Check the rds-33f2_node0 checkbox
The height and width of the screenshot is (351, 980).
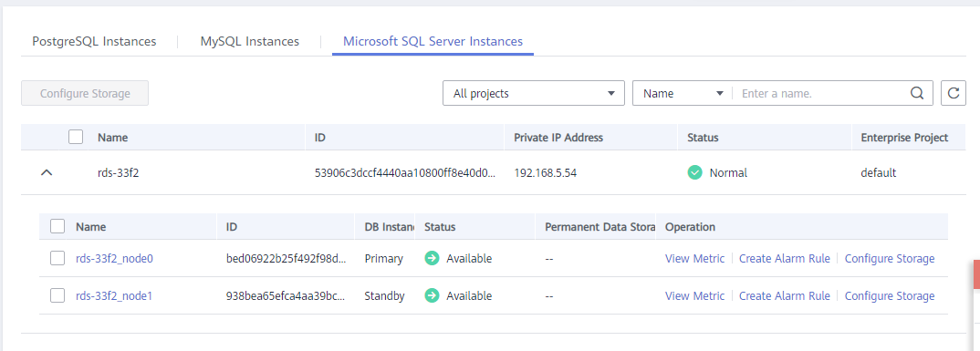click(x=57, y=258)
